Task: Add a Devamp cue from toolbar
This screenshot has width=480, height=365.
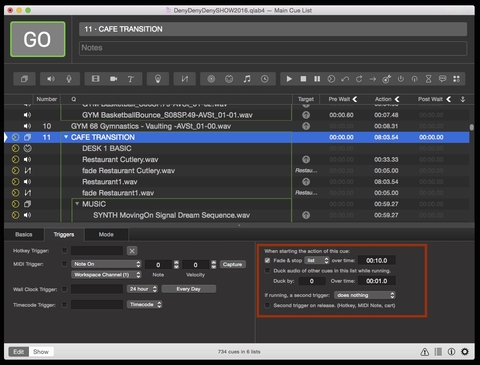Action: [359, 79]
